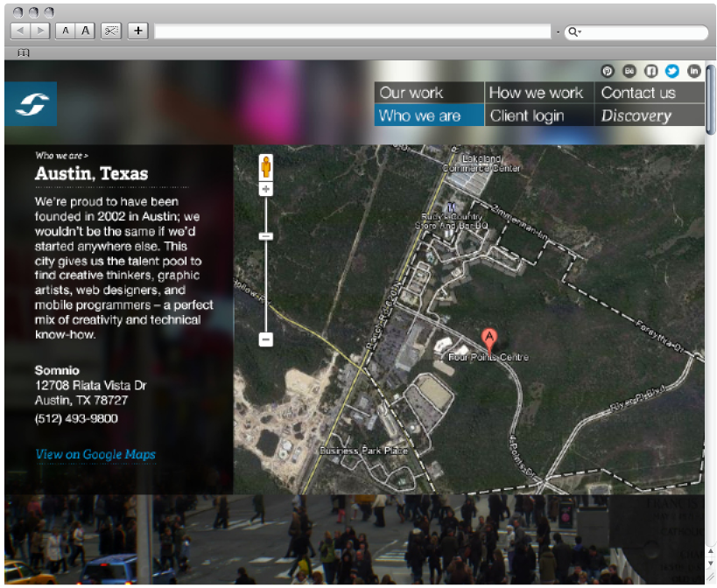Image resolution: width=717 pixels, height=588 pixels.
Task: Open the Twitter bird icon
Action: click(x=672, y=71)
